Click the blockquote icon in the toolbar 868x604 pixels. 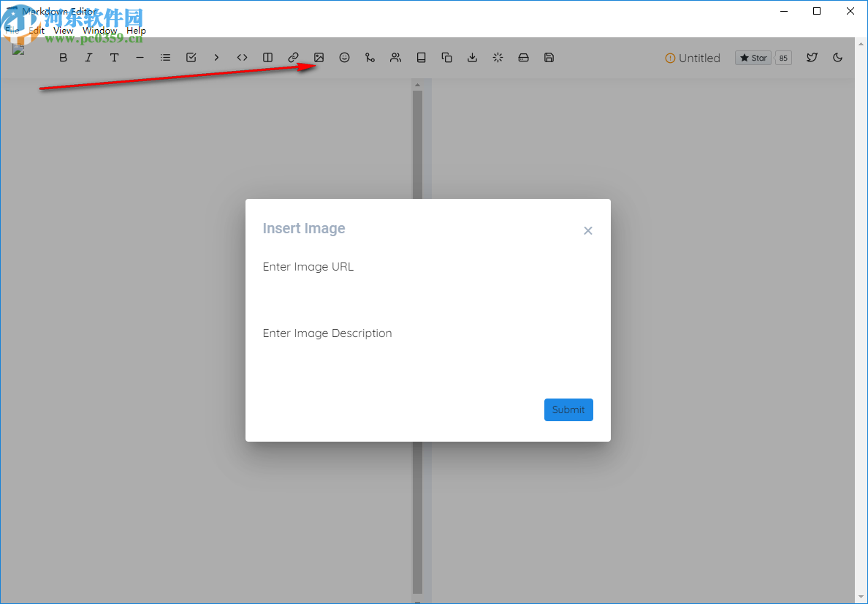click(x=216, y=57)
